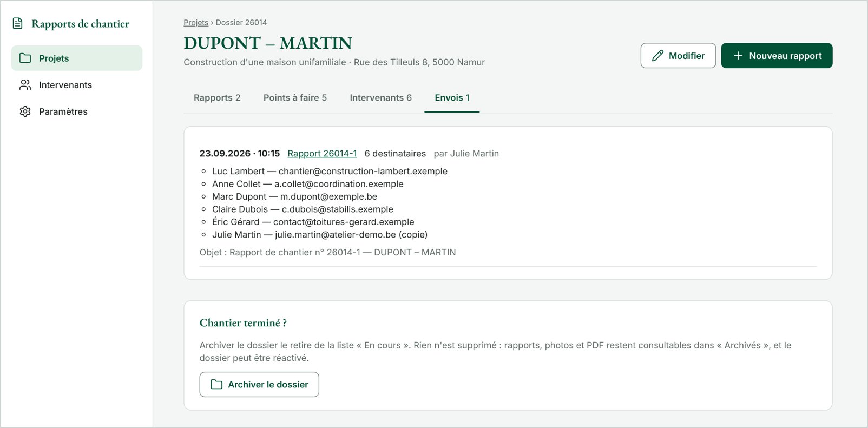Open Paramètres from the sidebar
Image resolution: width=868 pixels, height=428 pixels.
coord(77,111)
